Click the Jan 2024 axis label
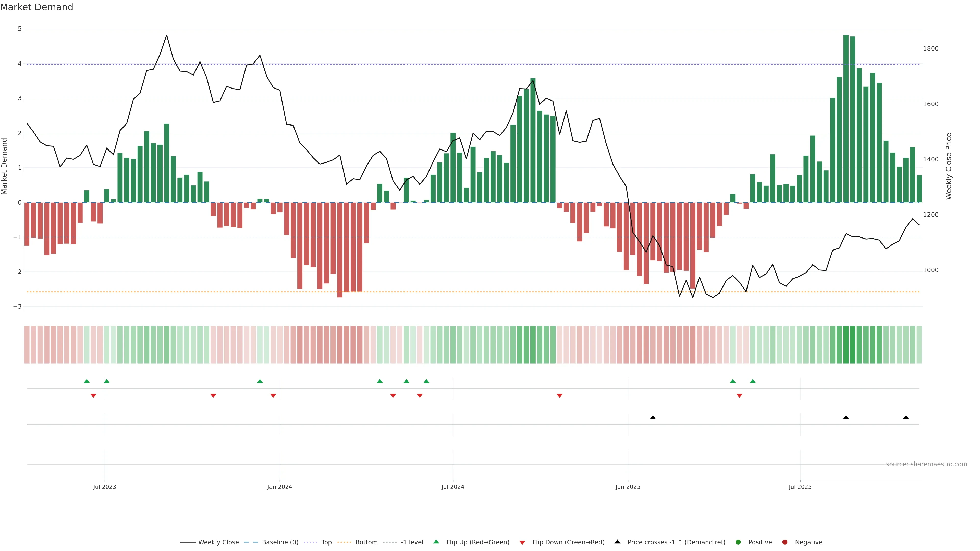 point(280,487)
